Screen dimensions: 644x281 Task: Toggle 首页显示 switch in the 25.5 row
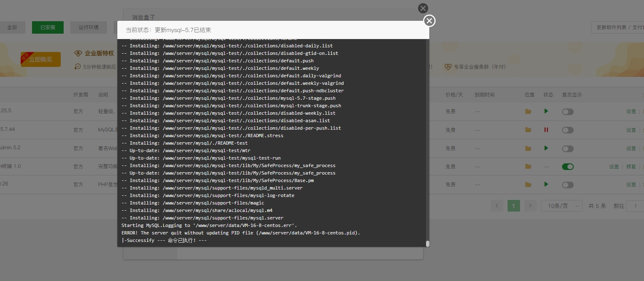pyautogui.click(x=567, y=112)
